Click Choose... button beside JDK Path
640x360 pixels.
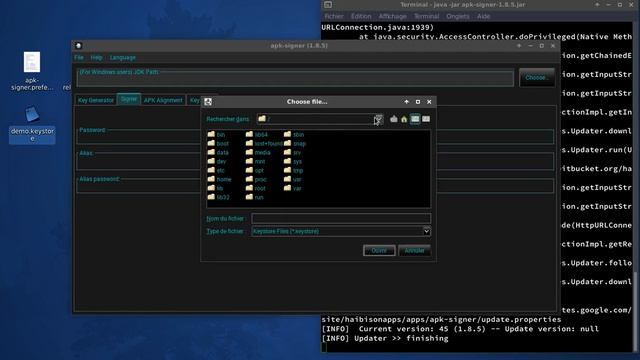(x=537, y=78)
